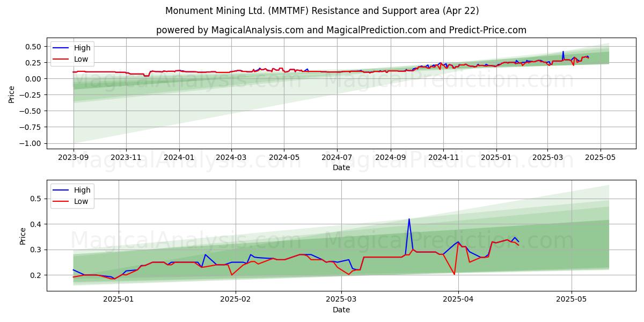Select the '2025-03' tick on bottom chart

coord(341,299)
